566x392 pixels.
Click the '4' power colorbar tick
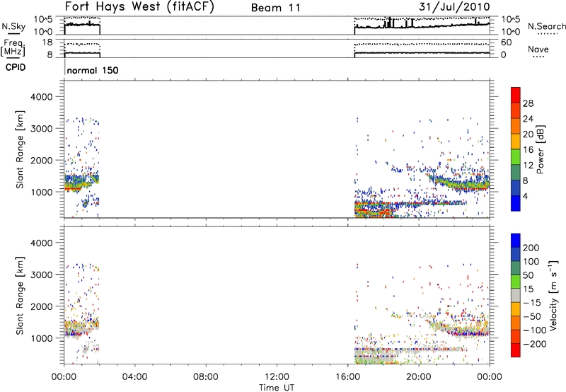pyautogui.click(x=525, y=196)
